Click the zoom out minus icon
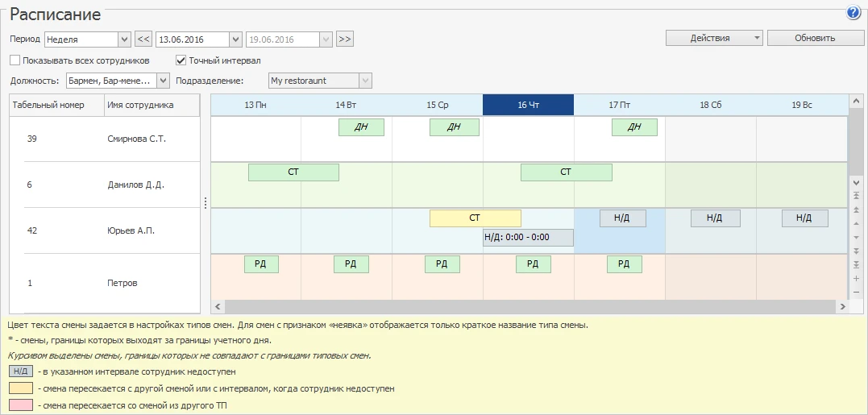Viewport: 868px width, 415px height. pos(856,292)
